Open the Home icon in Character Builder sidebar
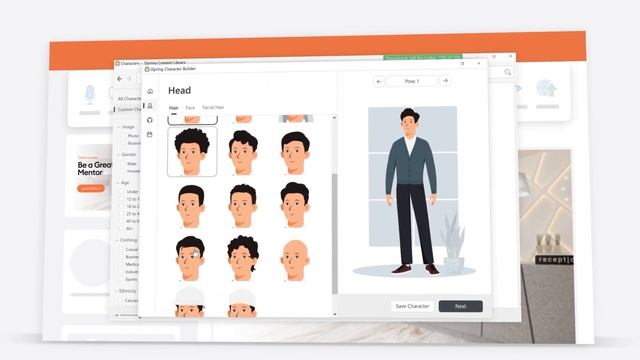This screenshot has height=360, width=640. click(x=150, y=91)
